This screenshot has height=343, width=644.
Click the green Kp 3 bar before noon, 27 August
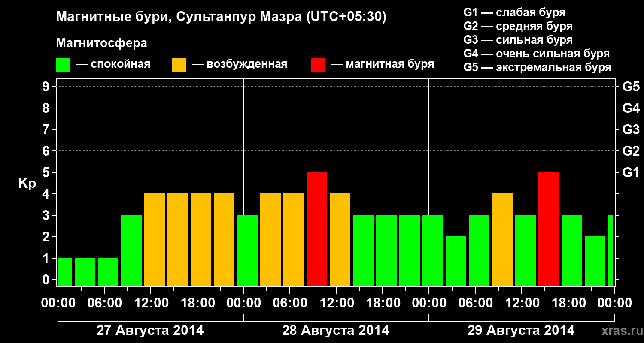click(131, 250)
